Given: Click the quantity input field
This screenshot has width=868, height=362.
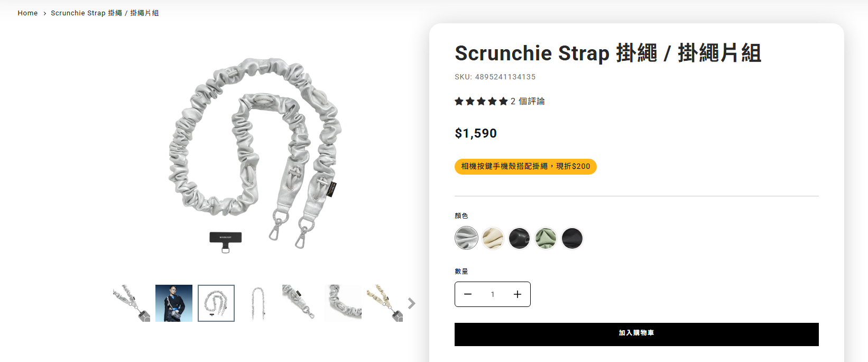Looking at the screenshot, I should [493, 294].
